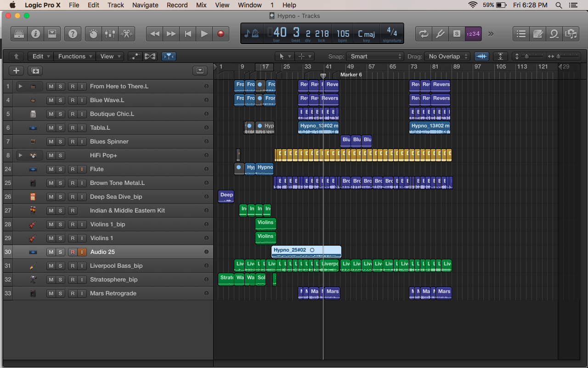
Task: Toggle Show Automation button
Action: point(135,57)
